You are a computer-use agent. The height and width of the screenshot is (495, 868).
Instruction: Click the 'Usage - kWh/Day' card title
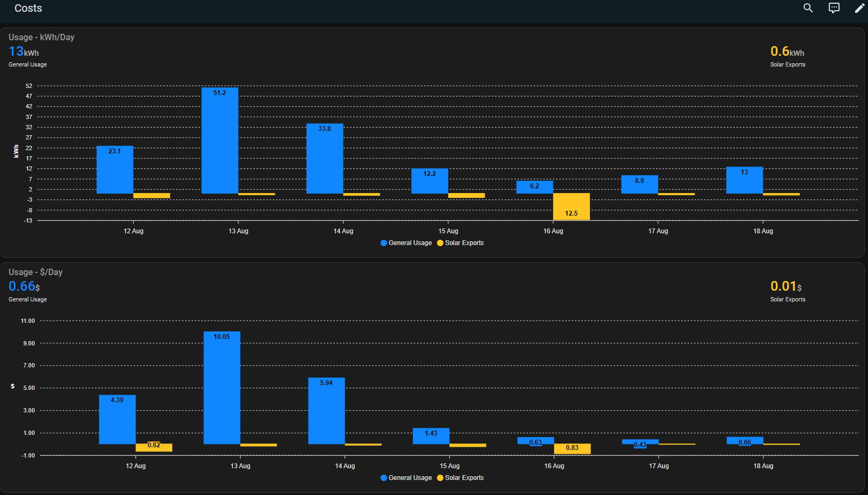pos(41,37)
